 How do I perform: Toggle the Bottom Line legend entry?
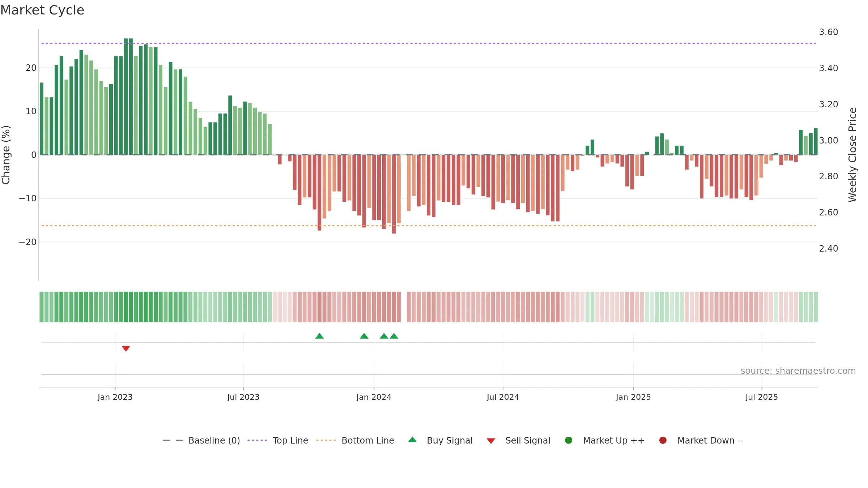coord(355,440)
